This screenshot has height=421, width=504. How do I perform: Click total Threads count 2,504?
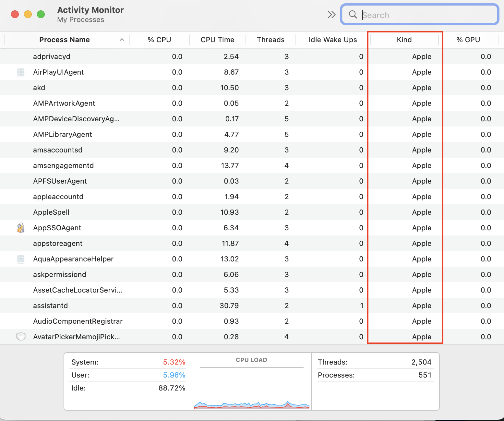[422, 362]
